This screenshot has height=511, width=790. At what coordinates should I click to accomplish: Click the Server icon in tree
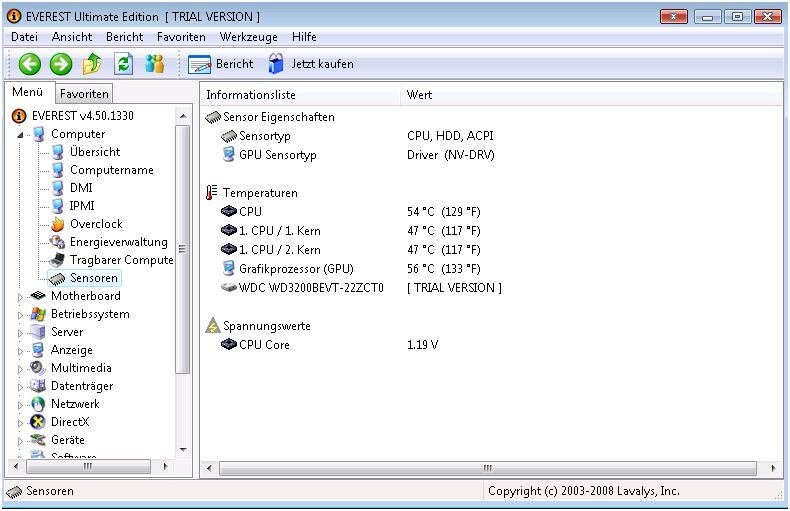coord(38,332)
